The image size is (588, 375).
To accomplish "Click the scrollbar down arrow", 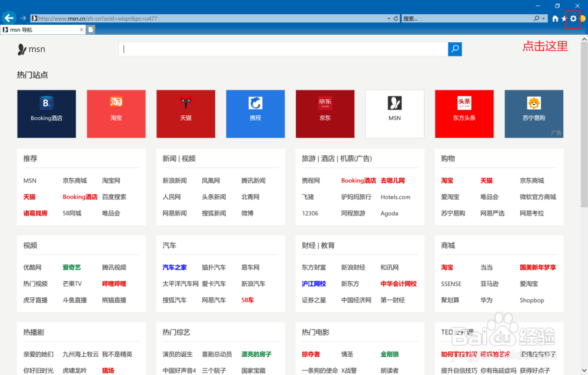I will click(584, 370).
